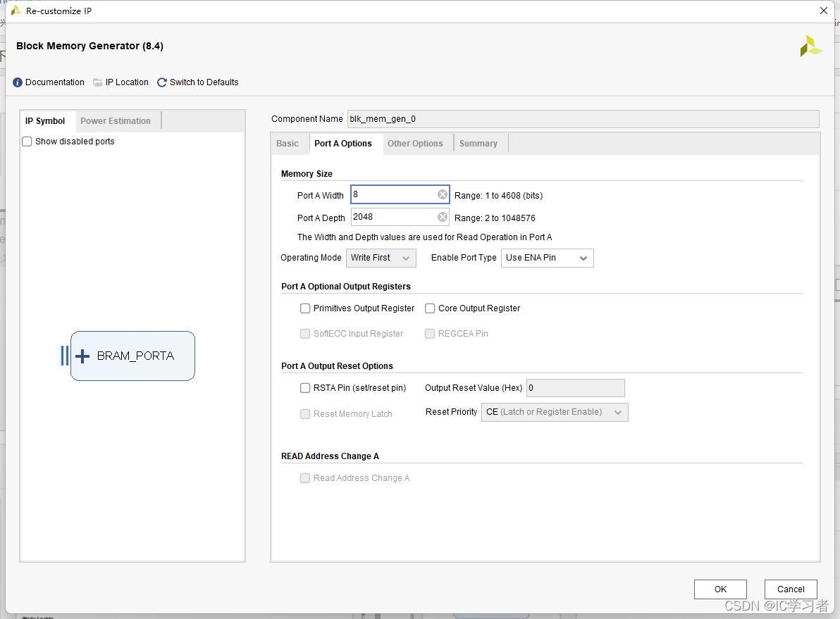Click the 'Block Memory Generator (8.4)' title
840x619 pixels.
(89, 46)
